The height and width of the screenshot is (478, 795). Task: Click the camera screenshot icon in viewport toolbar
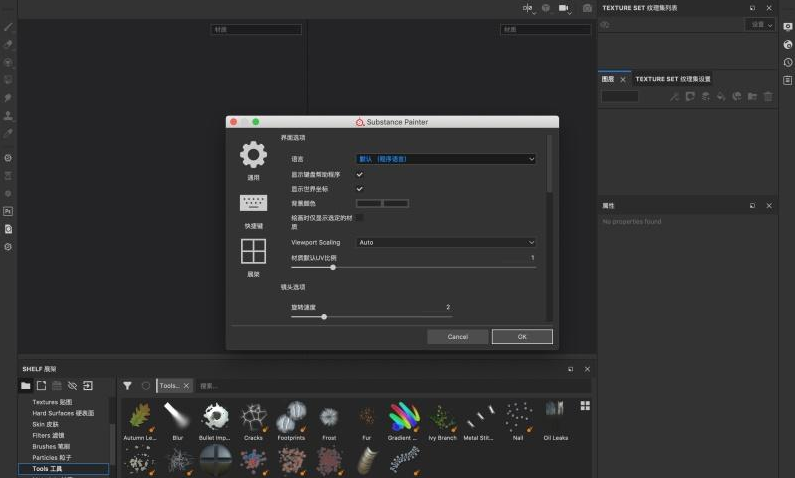(587, 8)
